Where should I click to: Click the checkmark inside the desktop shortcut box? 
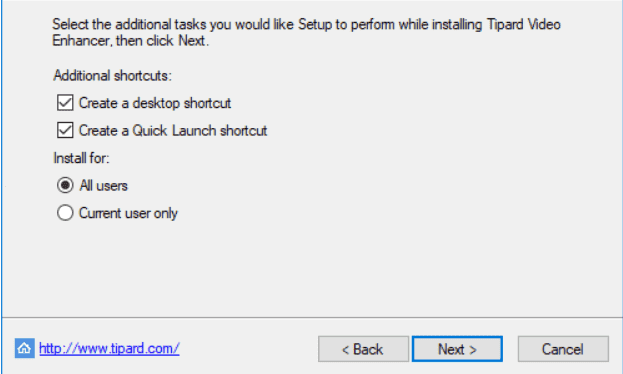tap(65, 103)
